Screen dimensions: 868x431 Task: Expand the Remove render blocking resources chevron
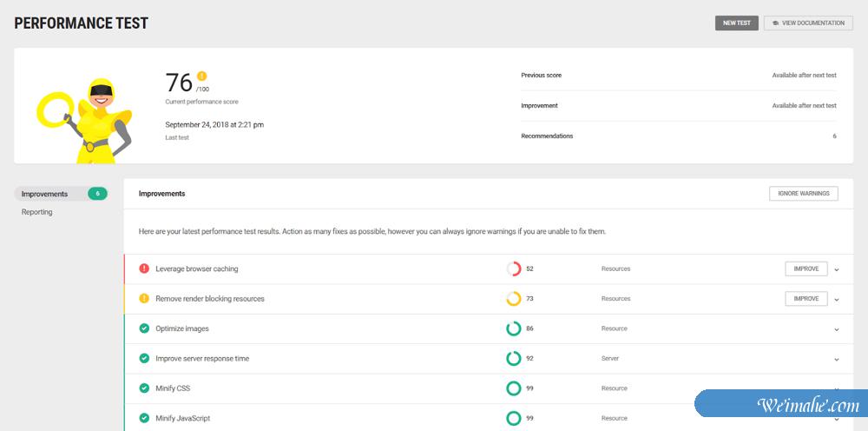pyautogui.click(x=837, y=300)
